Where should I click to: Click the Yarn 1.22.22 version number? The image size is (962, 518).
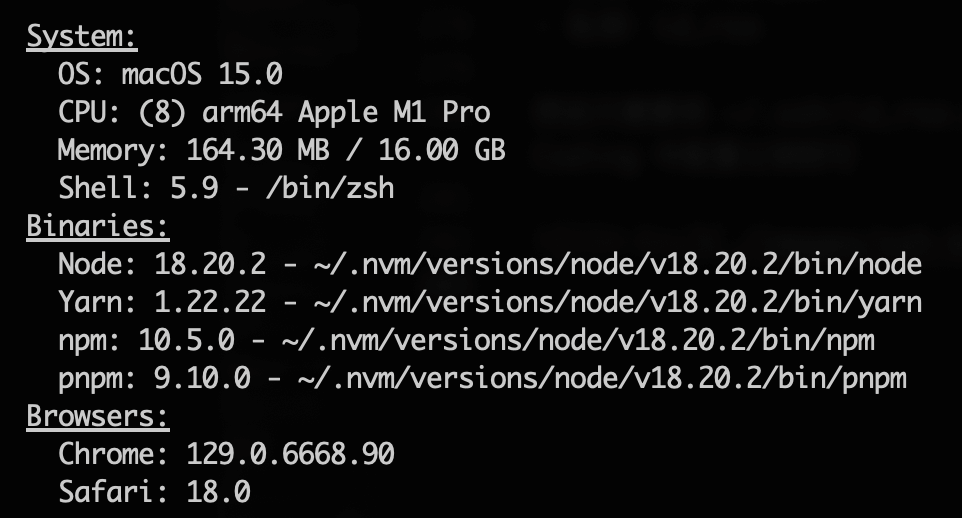[x=210, y=302]
